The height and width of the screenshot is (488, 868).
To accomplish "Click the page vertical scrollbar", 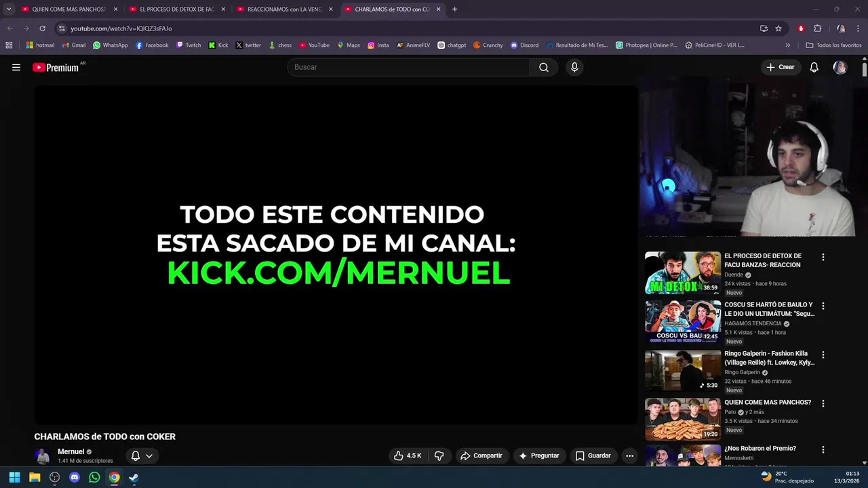I will point(865,69).
